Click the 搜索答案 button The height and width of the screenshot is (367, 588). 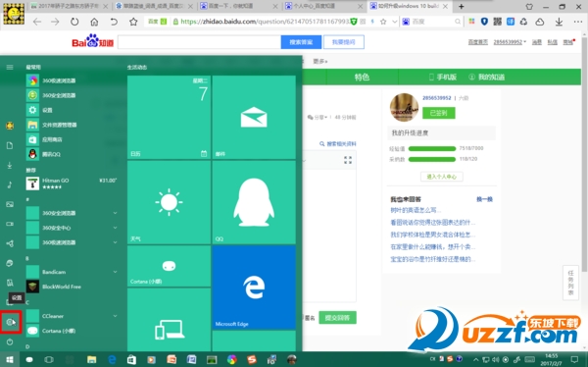[x=301, y=42]
